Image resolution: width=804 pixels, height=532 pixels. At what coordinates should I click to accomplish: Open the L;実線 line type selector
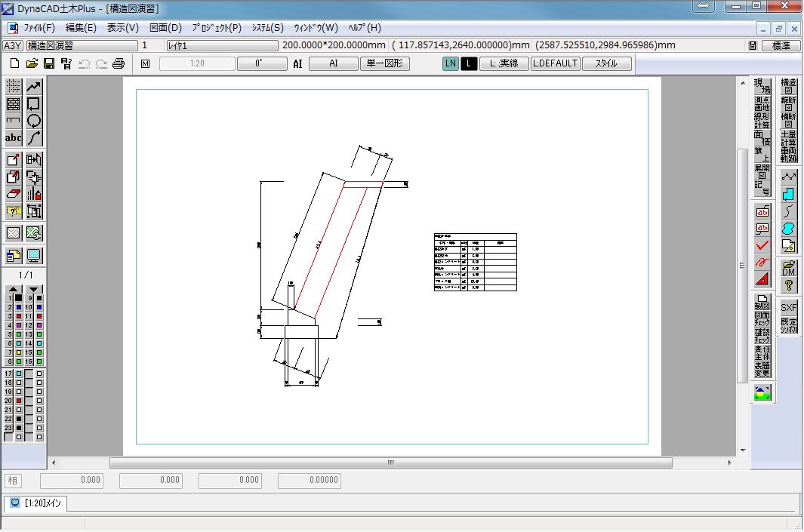coord(504,63)
